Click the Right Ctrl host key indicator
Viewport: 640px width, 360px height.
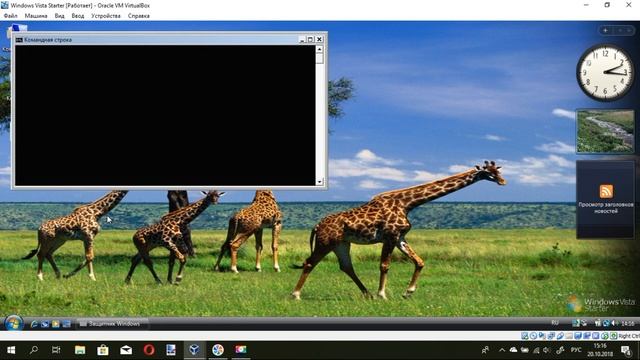pos(629,336)
